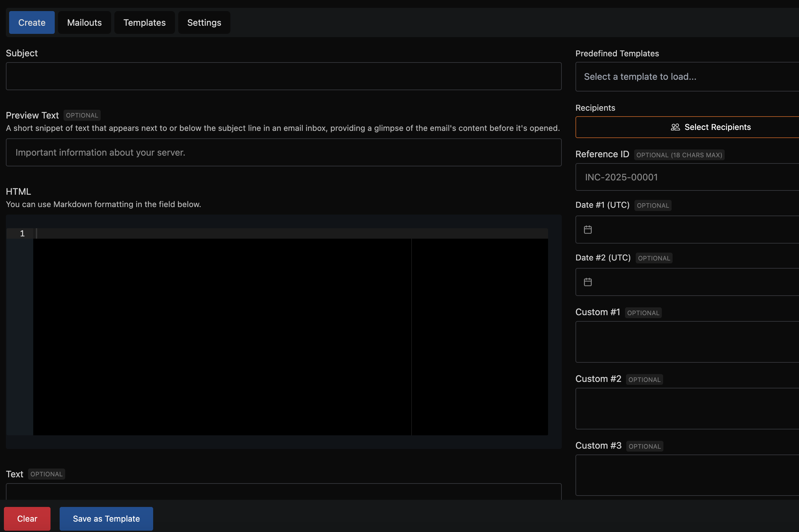Click the red Clear button
Screen dimensions: 799x532
pyautogui.click(x=27, y=519)
